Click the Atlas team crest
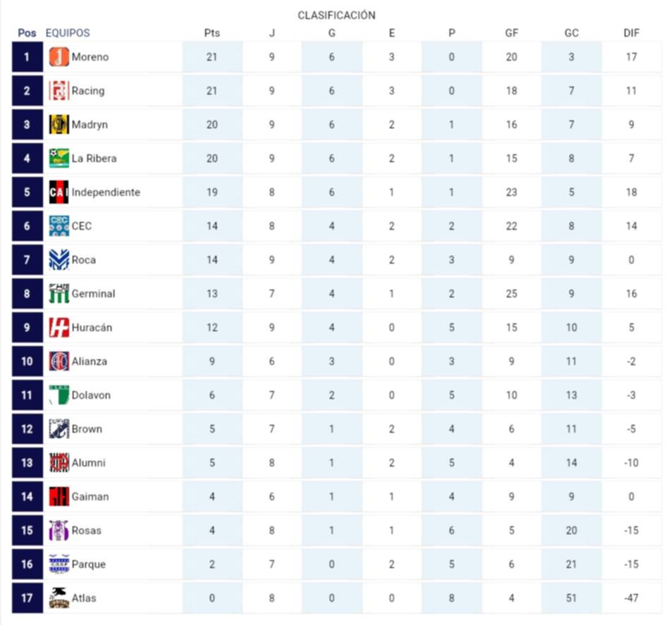This screenshot has height=625, width=672. (59, 598)
